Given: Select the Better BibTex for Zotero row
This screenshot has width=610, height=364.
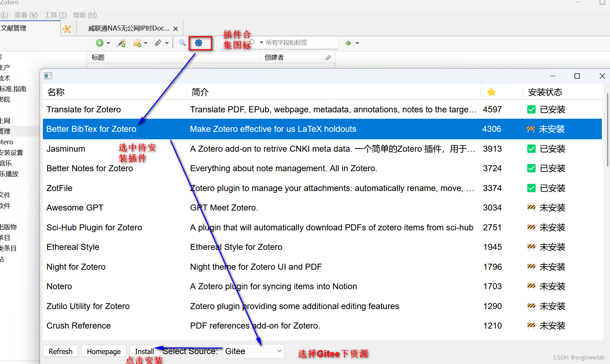Looking at the screenshot, I should point(322,129).
